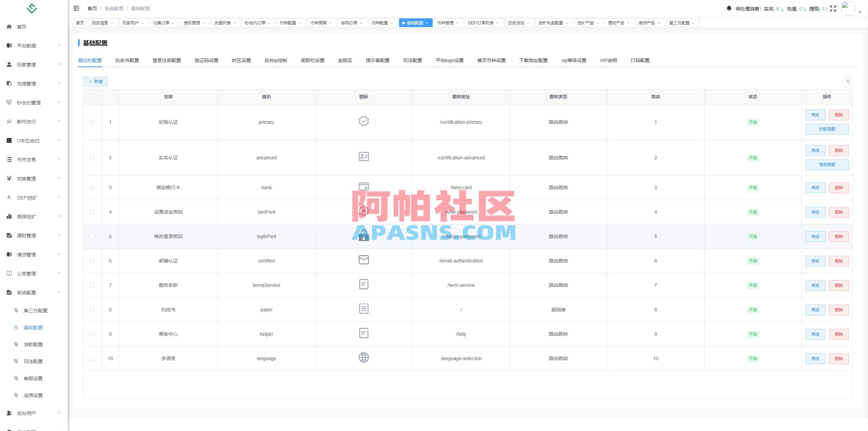This screenshot has height=431, width=868.
Task: Open 贷款配置 in the sidebar
Action: (x=33, y=345)
